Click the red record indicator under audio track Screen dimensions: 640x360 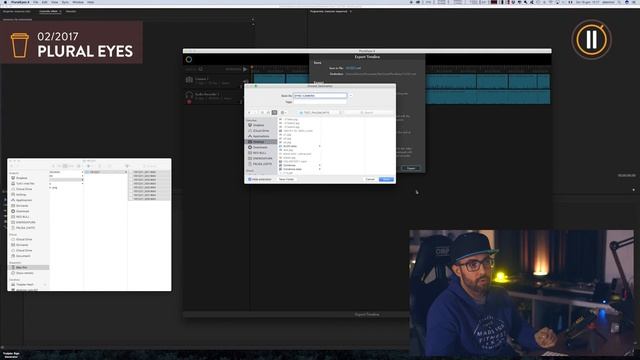click(189, 102)
